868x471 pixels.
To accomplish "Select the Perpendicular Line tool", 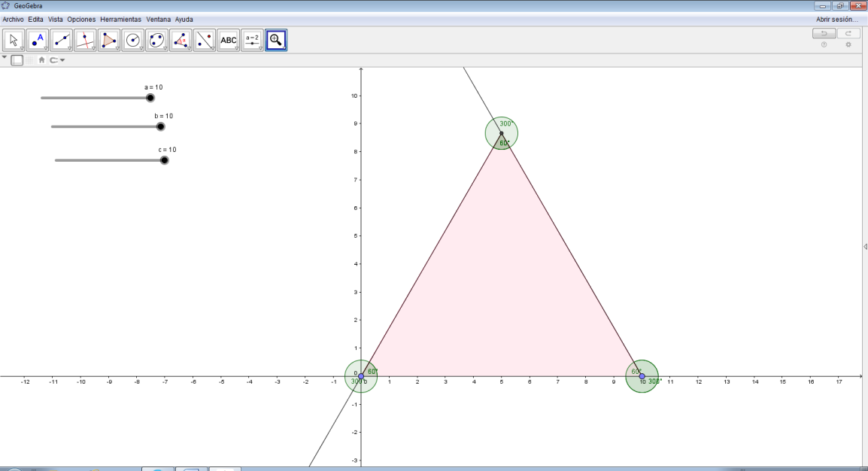I will [x=85, y=41].
